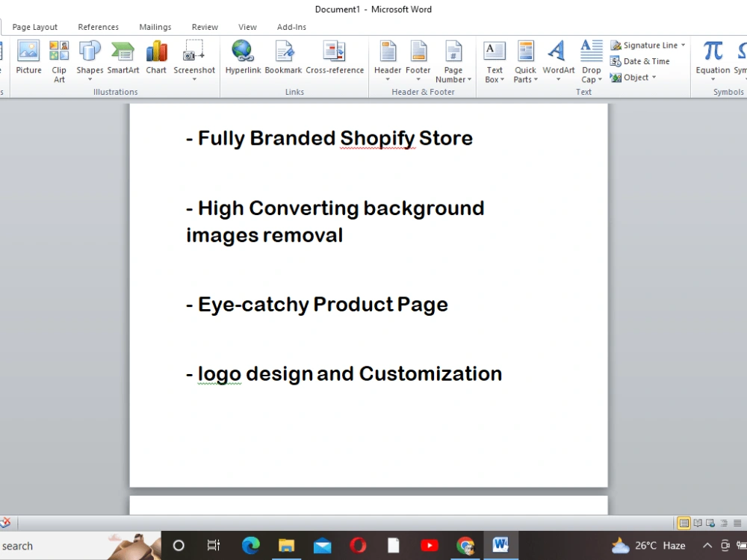The height and width of the screenshot is (560, 747).
Task: Open the Footer dropdown
Action: click(418, 61)
